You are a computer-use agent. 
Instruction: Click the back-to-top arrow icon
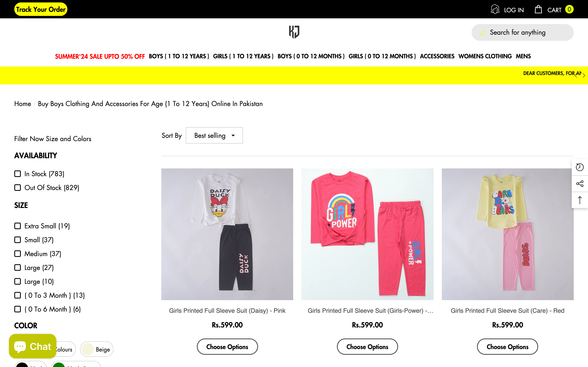pos(580,200)
